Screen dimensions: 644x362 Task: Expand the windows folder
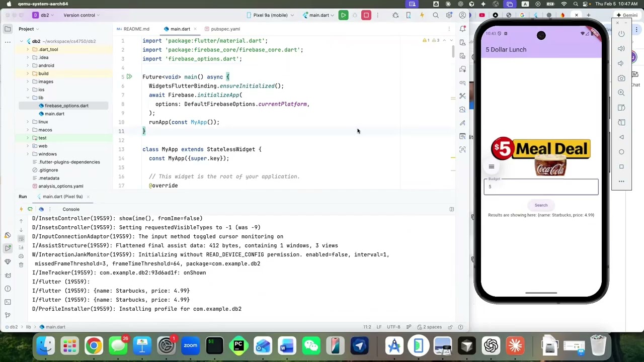tap(28, 154)
